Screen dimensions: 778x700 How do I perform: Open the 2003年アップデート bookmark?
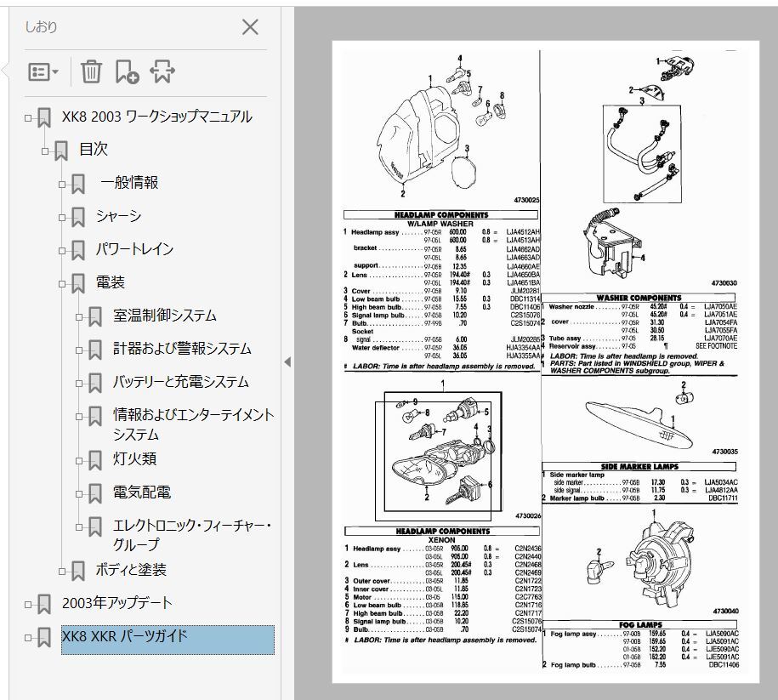[x=117, y=603]
